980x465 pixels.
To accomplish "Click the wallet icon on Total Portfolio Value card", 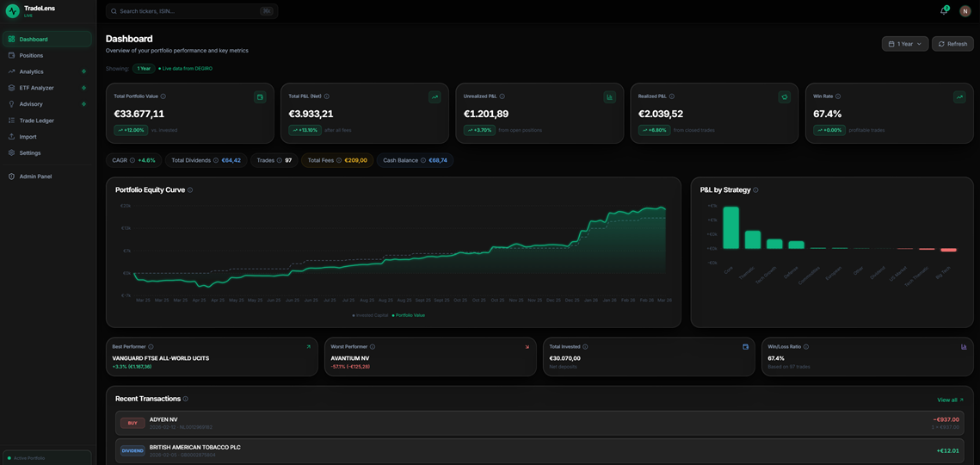I will click(x=260, y=97).
